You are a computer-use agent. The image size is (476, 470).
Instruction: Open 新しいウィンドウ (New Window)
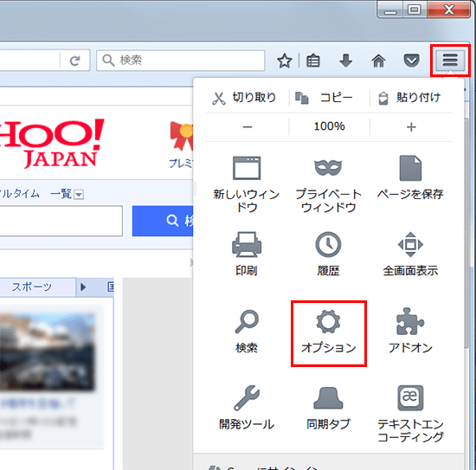247,183
